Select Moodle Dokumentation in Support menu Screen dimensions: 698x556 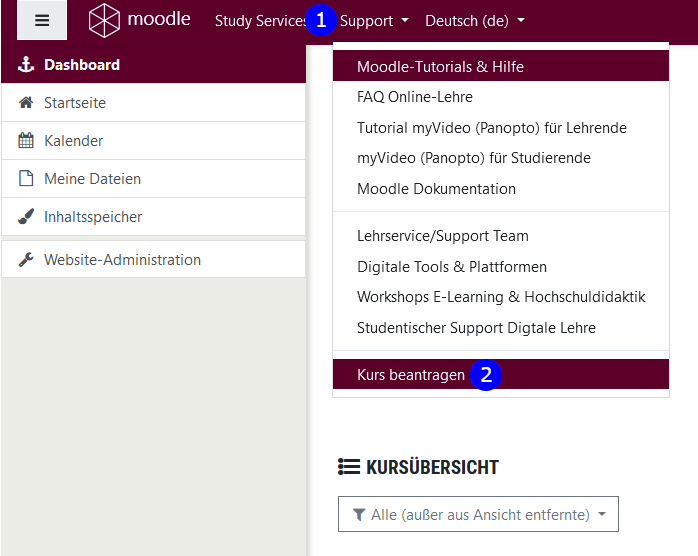(x=436, y=189)
